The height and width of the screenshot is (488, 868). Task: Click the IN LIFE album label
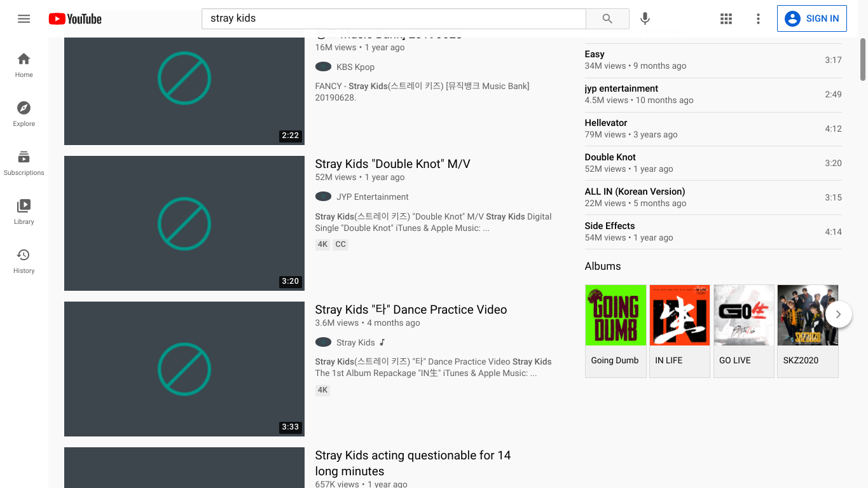669,360
